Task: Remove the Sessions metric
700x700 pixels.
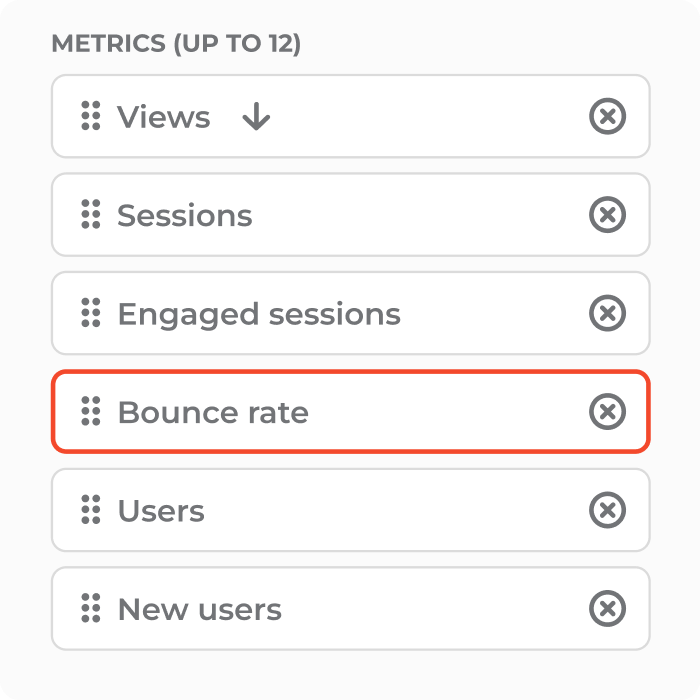Action: (x=607, y=215)
